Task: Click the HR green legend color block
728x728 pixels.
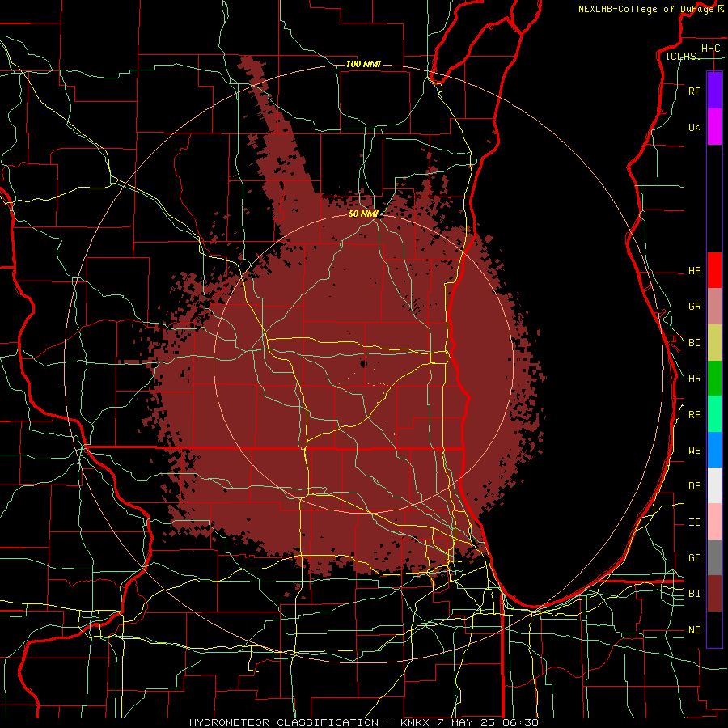Action: coord(714,379)
